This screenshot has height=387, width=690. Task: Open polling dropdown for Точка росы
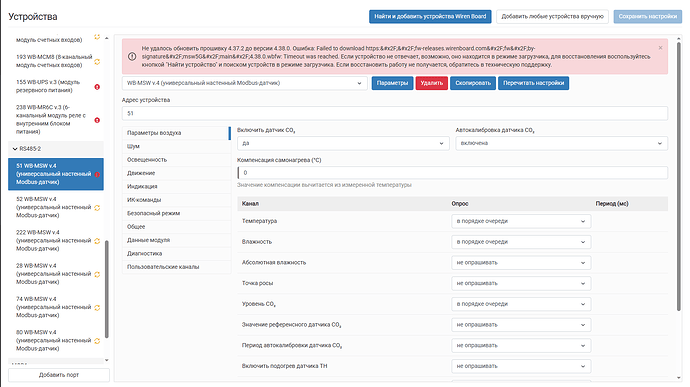click(x=521, y=283)
